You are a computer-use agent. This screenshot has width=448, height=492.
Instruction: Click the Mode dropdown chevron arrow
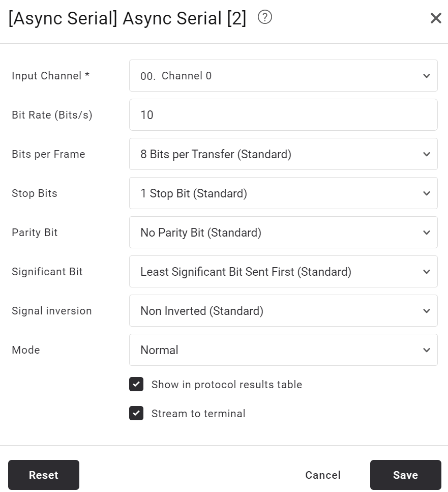point(426,350)
